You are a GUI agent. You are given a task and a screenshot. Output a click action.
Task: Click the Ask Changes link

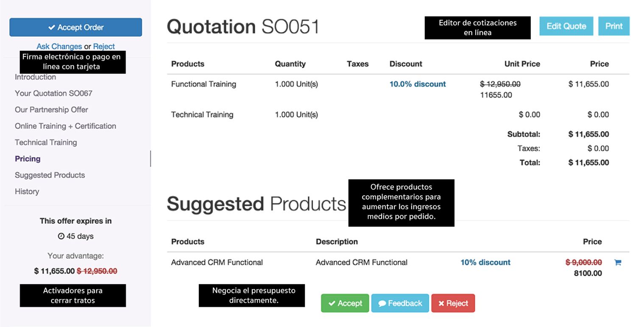tap(59, 47)
